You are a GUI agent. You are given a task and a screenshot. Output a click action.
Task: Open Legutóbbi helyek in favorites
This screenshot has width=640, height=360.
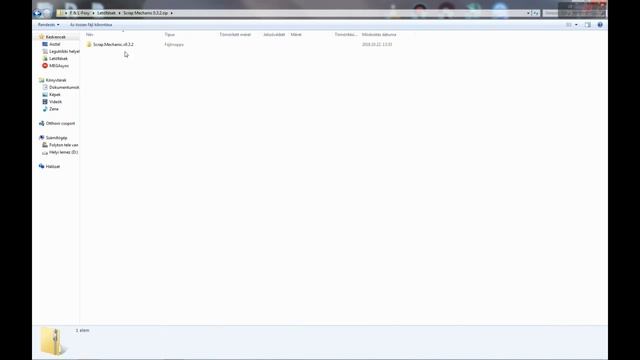coord(64,51)
